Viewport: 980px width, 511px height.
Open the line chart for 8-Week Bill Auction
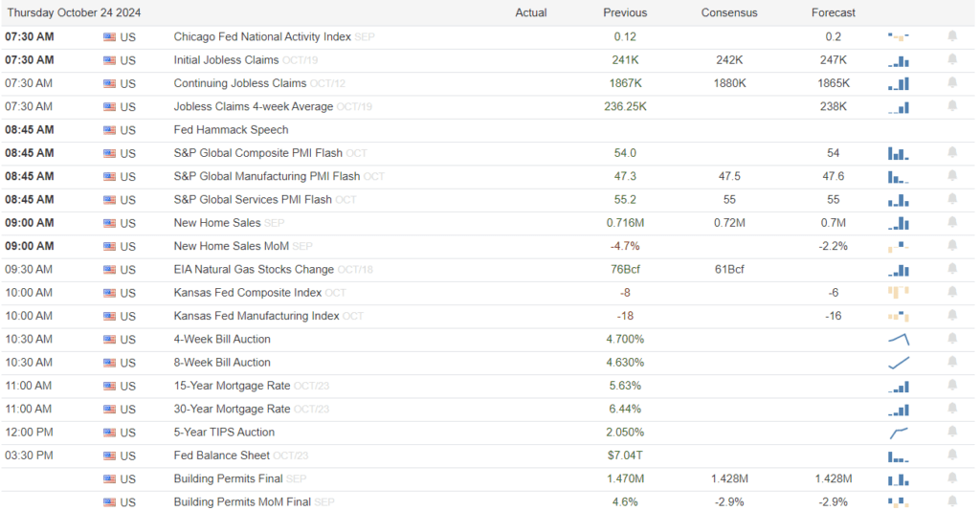[898, 363]
